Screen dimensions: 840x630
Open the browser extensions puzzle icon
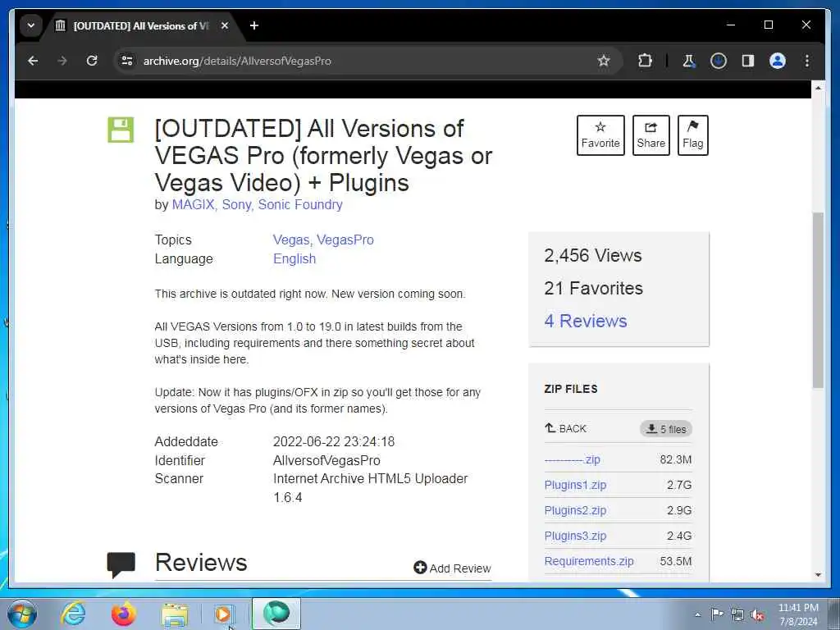(645, 61)
